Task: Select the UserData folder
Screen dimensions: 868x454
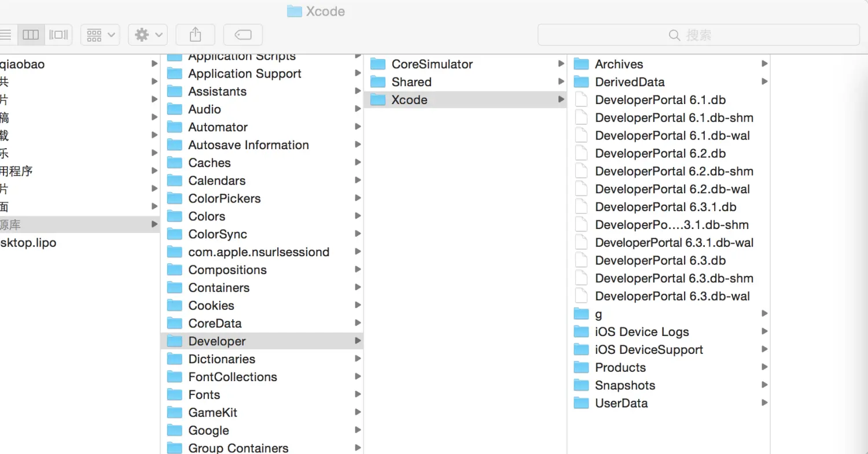Action: point(669,404)
